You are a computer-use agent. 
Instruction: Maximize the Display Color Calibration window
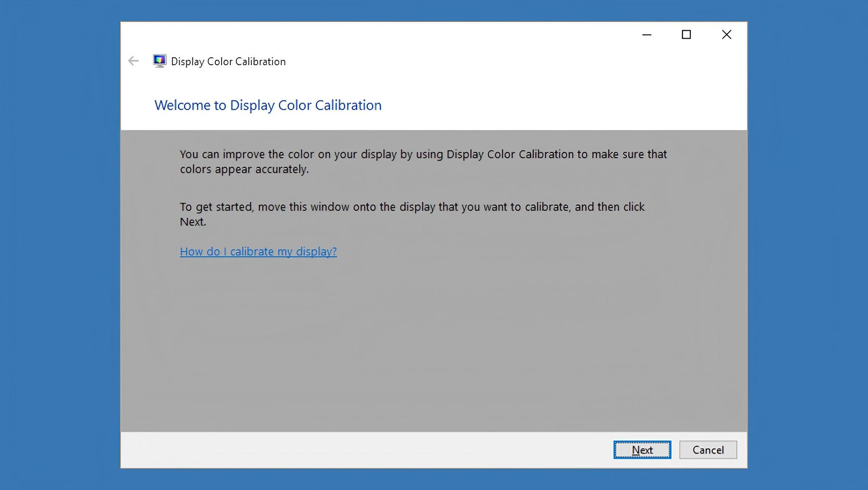click(686, 35)
